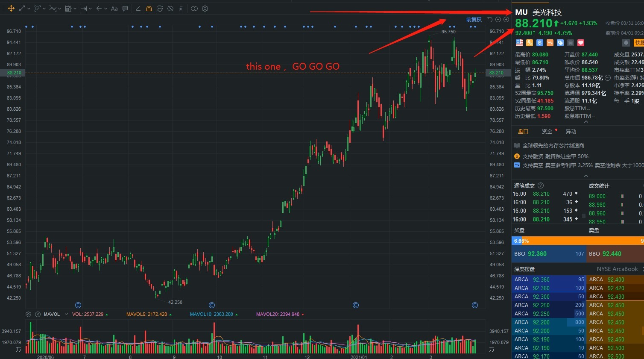Click the earnings E marker near 2021/01

tap(356, 305)
